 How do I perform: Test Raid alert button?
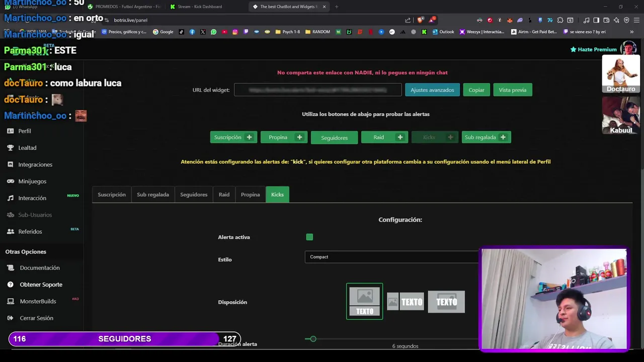pos(384,137)
